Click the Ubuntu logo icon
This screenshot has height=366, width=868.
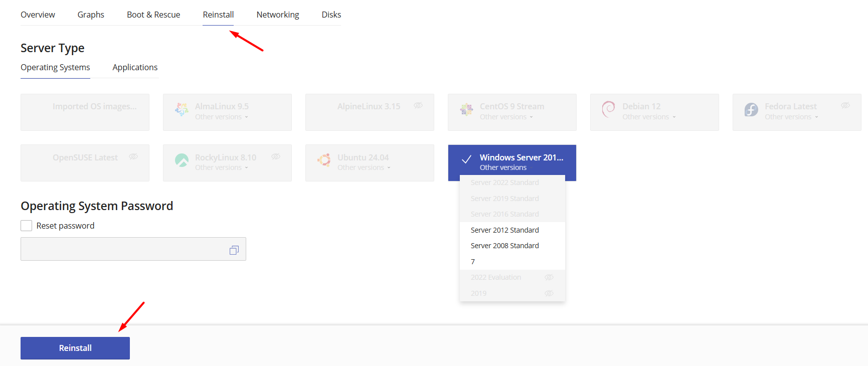(x=324, y=160)
